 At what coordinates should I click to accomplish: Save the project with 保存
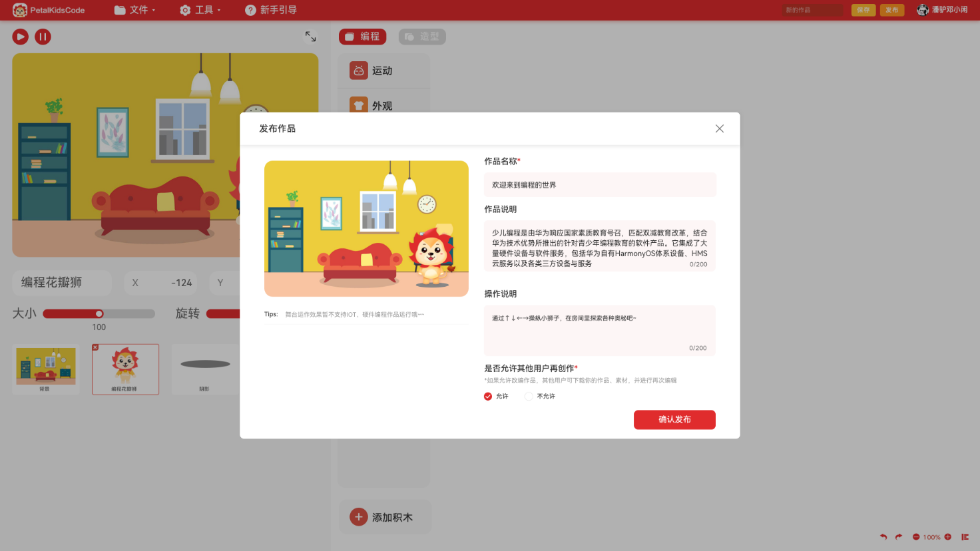[x=863, y=10]
